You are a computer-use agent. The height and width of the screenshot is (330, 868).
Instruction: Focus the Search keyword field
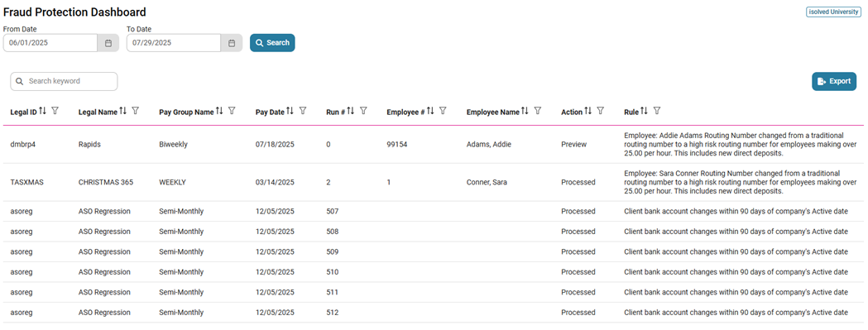65,81
